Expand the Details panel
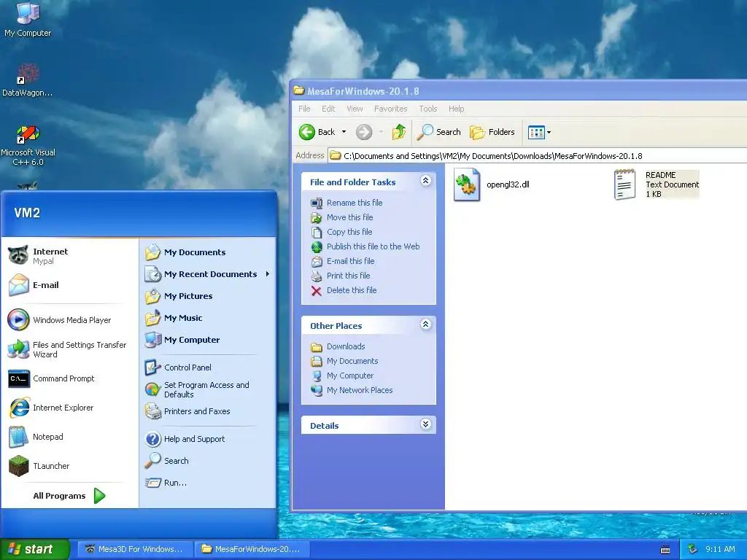Viewport: 747px width, 560px height. pos(426,425)
